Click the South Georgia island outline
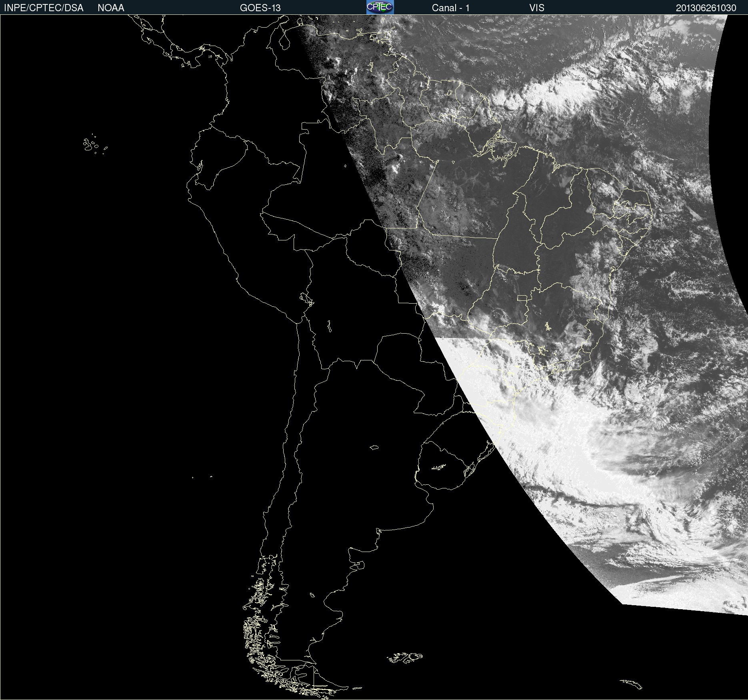Image resolution: width=748 pixels, height=700 pixels. point(631,684)
